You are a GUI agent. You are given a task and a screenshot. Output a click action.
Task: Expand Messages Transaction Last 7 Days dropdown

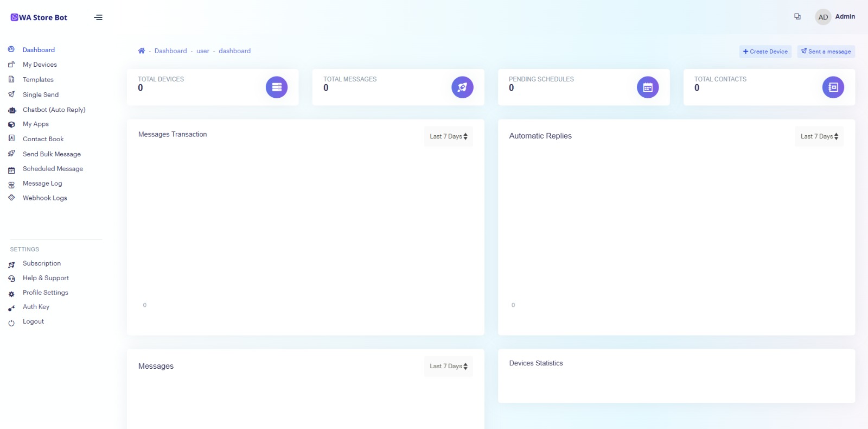pos(448,136)
